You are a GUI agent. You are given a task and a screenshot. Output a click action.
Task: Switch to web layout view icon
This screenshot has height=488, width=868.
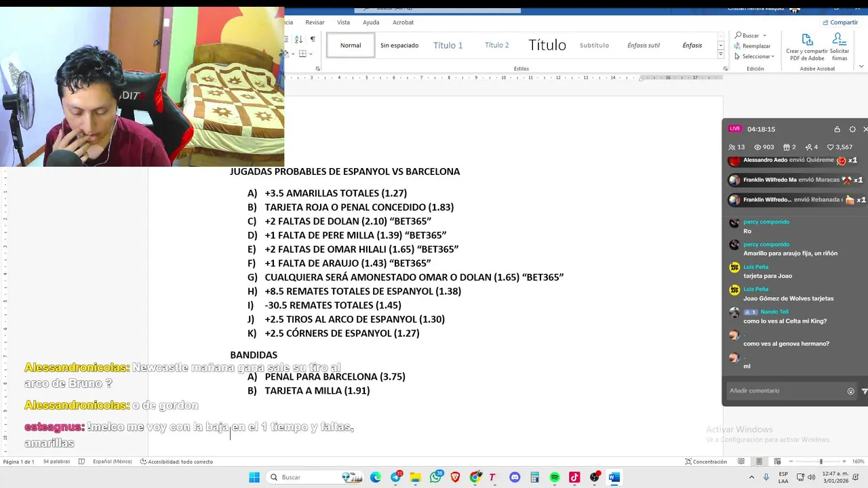coord(777,462)
